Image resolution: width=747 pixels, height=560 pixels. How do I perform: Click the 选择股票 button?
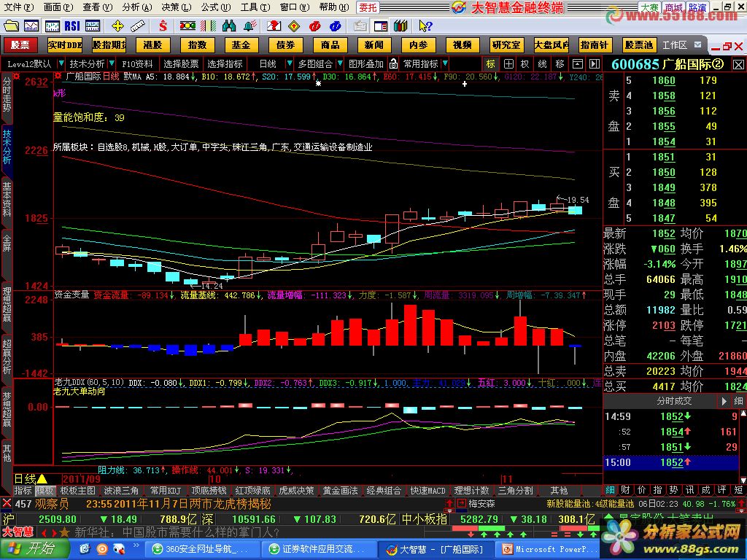click(x=181, y=64)
